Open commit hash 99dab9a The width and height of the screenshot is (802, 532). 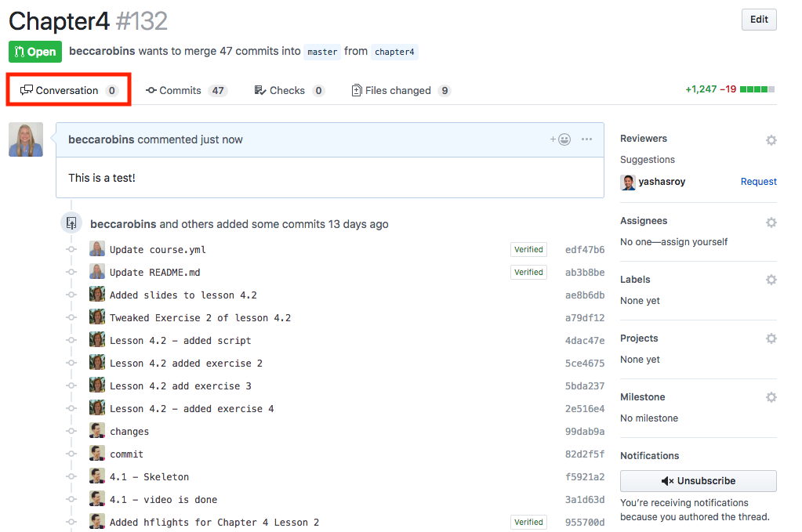(585, 432)
